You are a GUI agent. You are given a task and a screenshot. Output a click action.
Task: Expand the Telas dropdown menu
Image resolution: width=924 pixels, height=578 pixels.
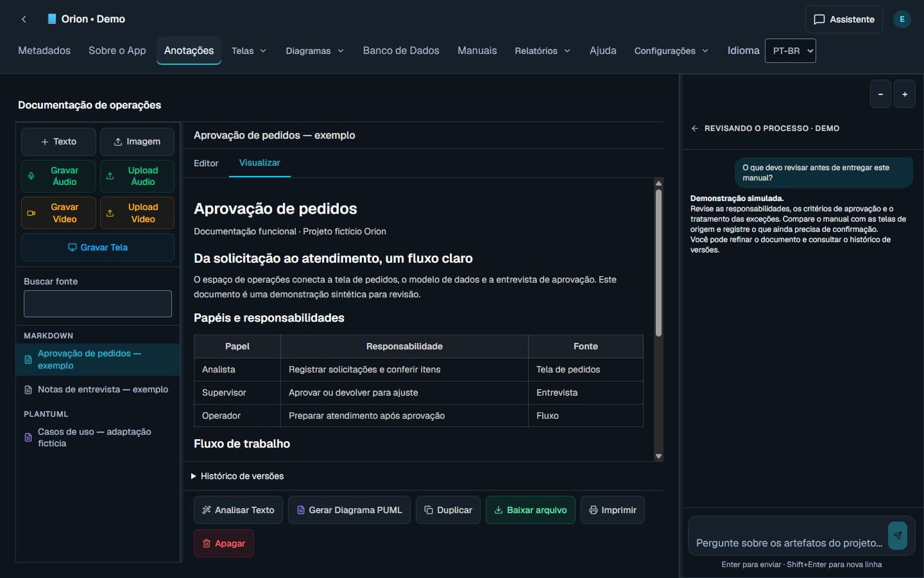249,51
